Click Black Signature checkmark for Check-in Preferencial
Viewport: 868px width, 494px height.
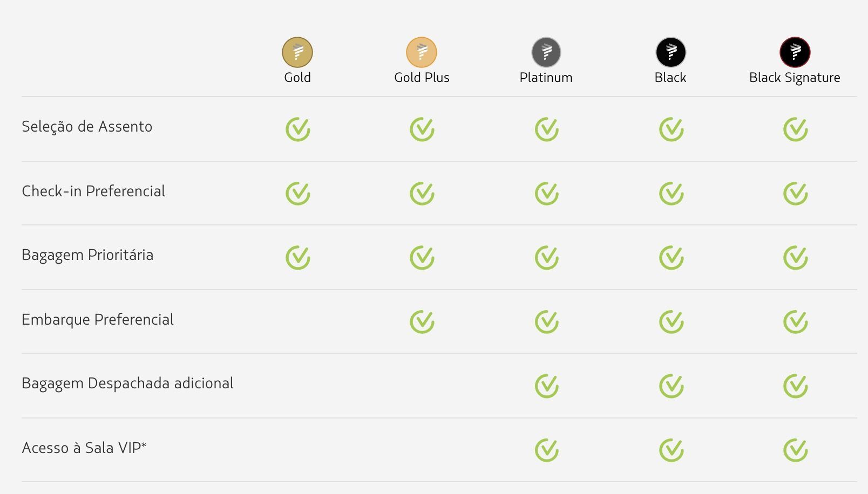pos(796,194)
